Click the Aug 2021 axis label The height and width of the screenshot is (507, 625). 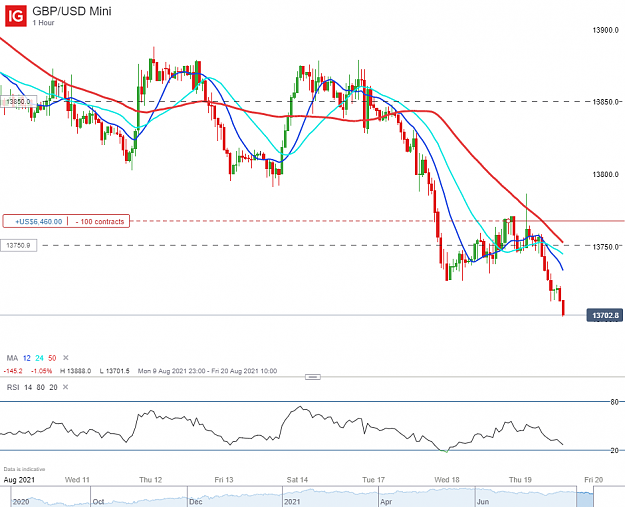coord(19,480)
